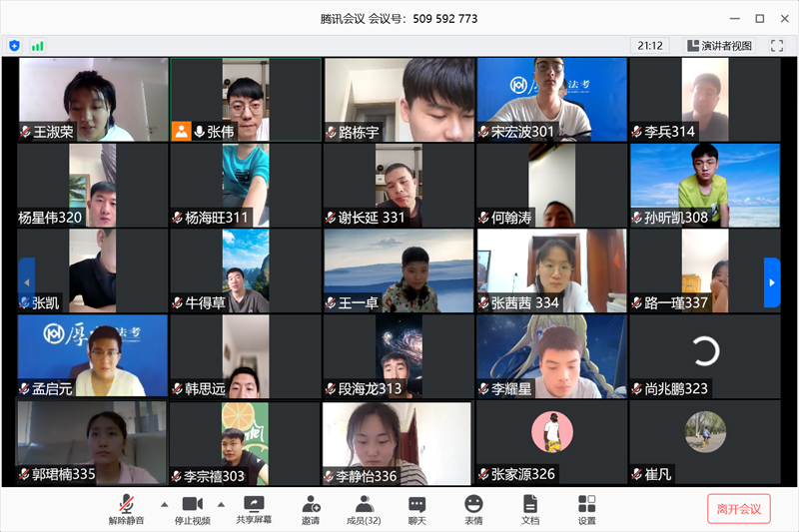Open the 邀请 invite icon

(x=311, y=509)
